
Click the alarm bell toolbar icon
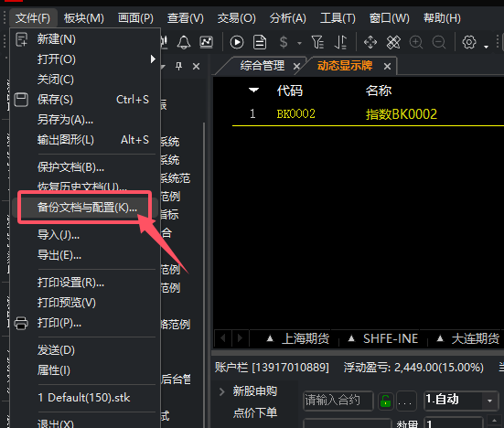pos(184,42)
